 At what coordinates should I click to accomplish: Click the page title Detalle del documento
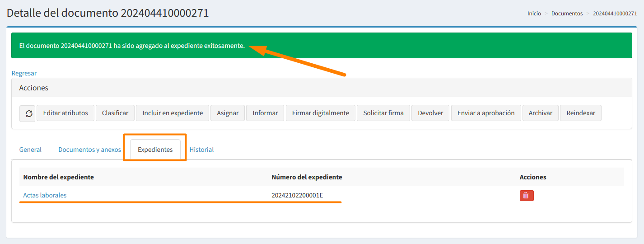pyautogui.click(x=107, y=13)
